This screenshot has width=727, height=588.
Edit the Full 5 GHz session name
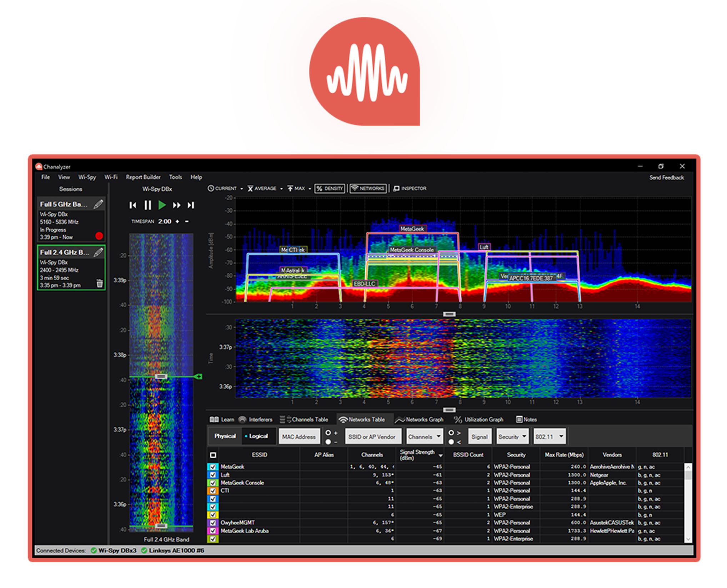98,204
